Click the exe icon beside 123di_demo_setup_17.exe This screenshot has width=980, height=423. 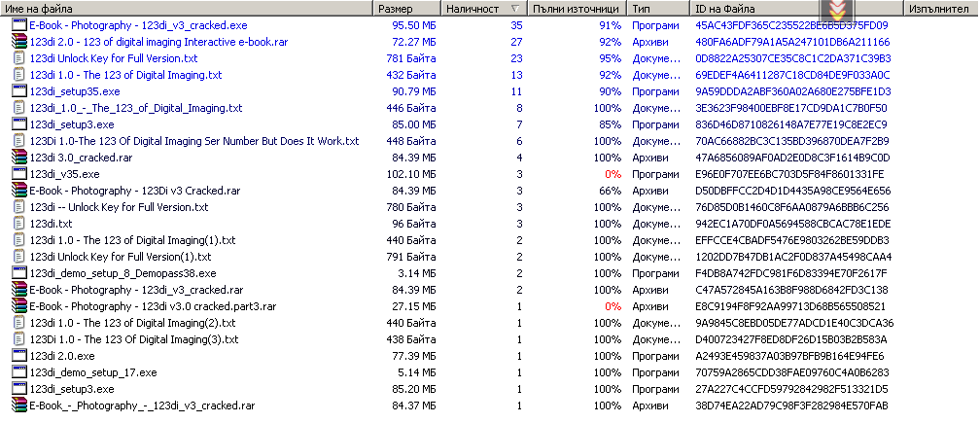20,372
